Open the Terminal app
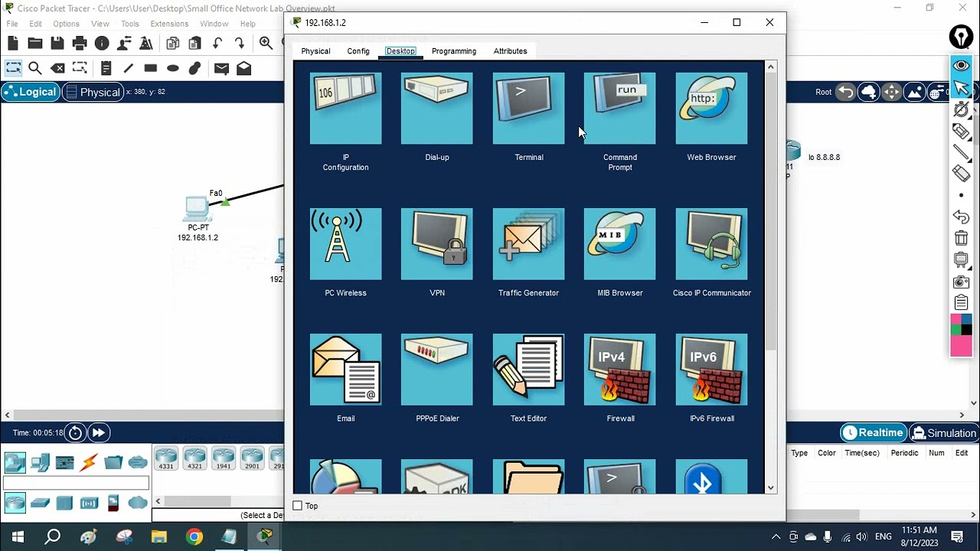Screen dimensions: 980x551 pos(528,109)
